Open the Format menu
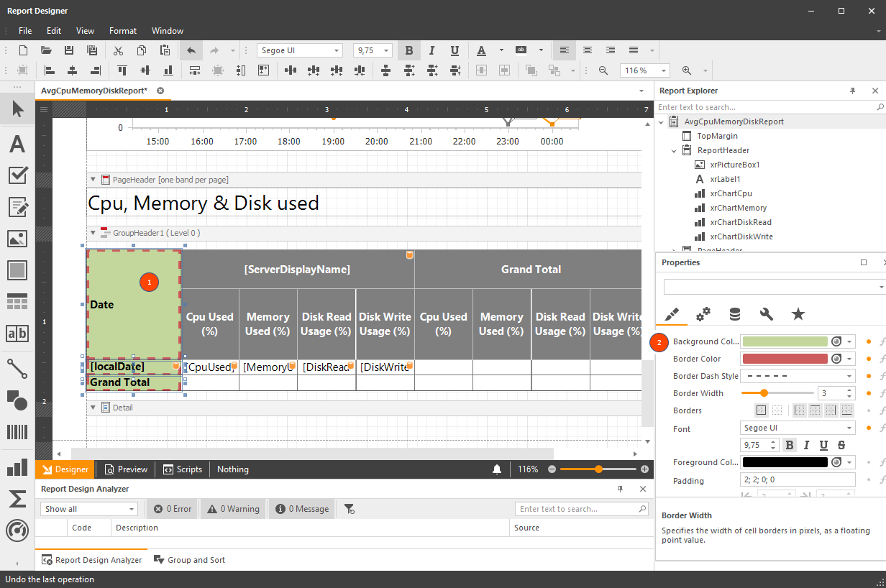Viewport: 886px width, 588px height. 123,31
